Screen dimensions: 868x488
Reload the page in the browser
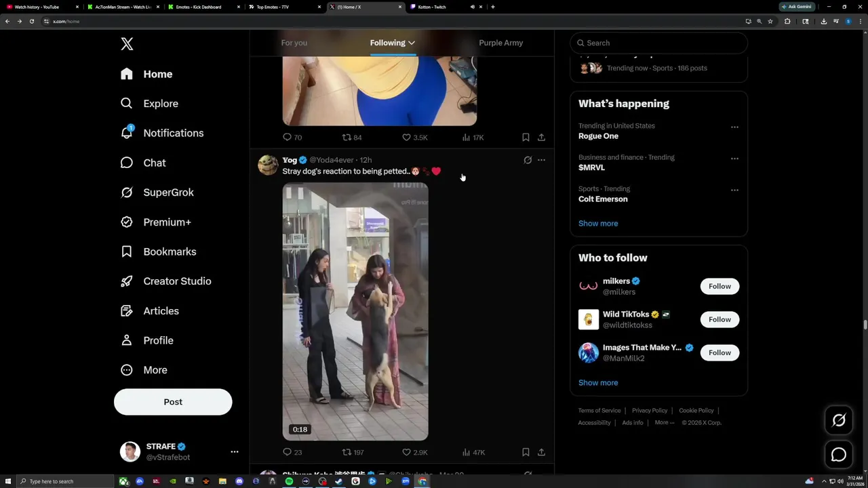point(31,21)
